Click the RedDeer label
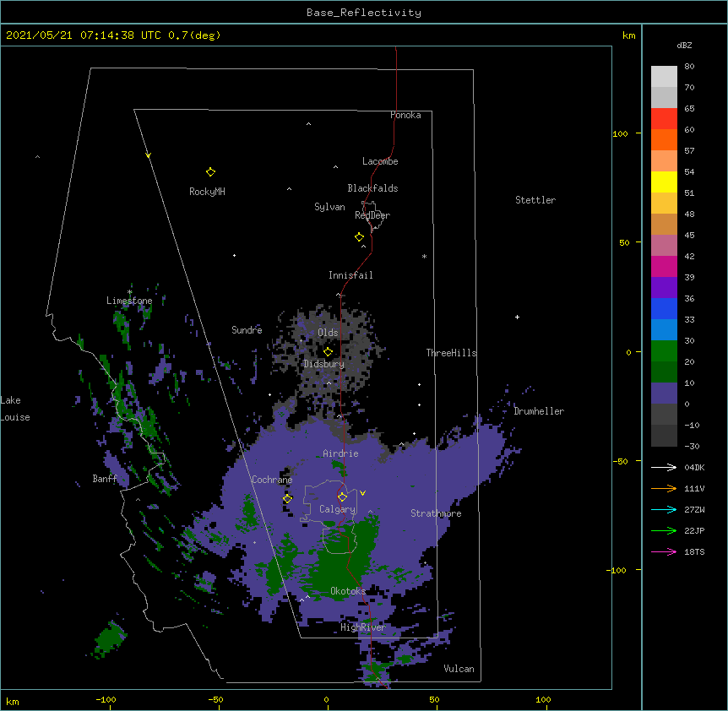 pos(372,214)
